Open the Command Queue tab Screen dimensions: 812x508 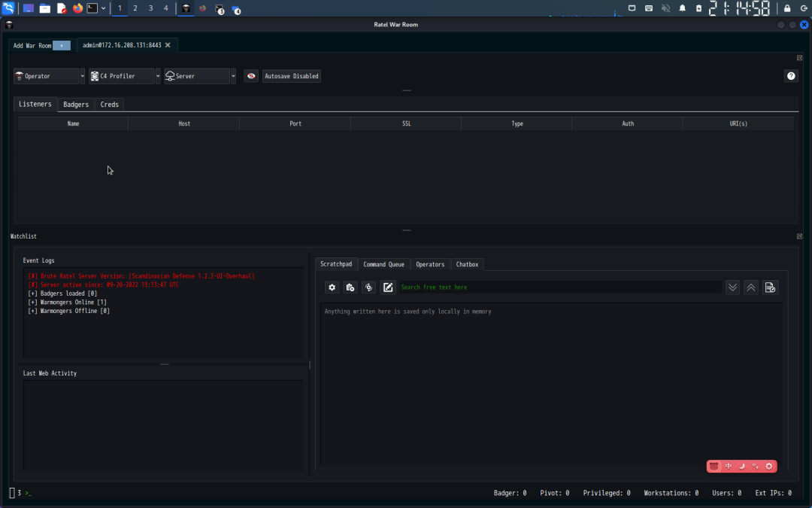(383, 264)
